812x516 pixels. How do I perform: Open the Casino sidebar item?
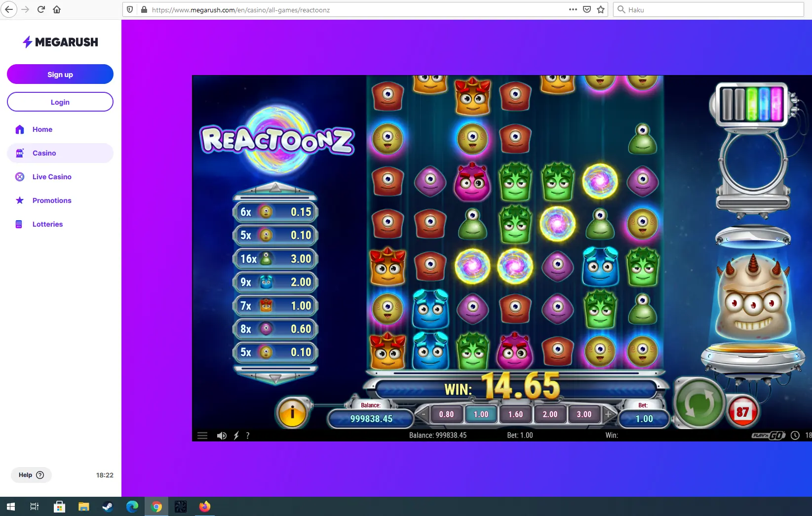60,153
